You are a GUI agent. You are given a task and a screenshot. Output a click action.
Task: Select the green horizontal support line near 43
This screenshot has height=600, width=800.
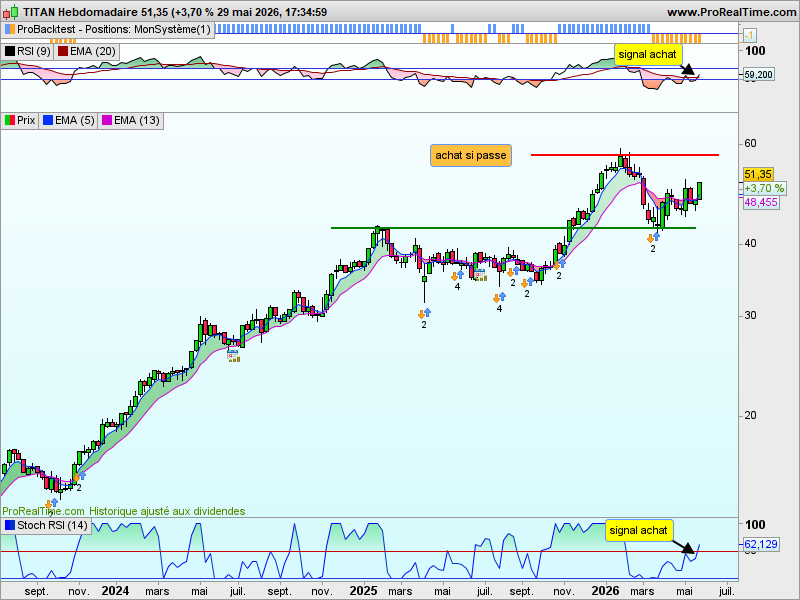pyautogui.click(x=513, y=228)
